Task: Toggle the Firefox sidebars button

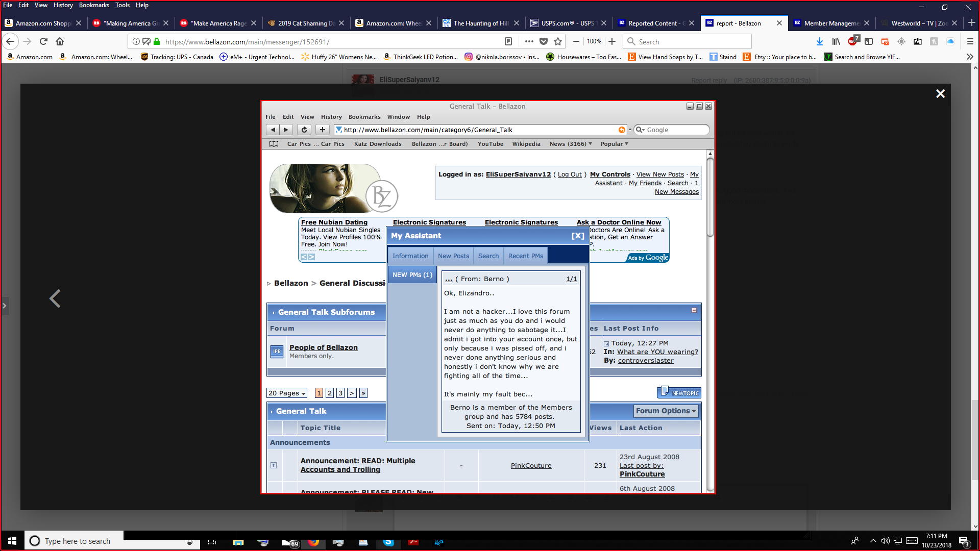Action: [x=869, y=41]
